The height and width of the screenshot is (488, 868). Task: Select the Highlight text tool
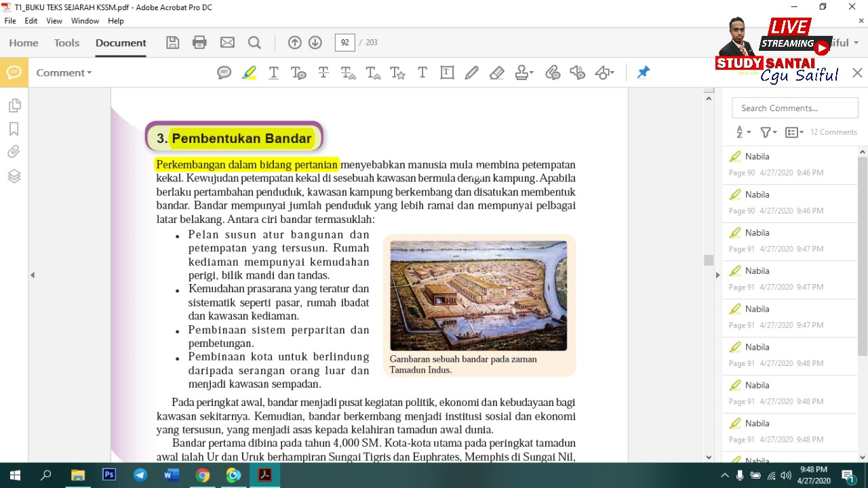(x=249, y=73)
